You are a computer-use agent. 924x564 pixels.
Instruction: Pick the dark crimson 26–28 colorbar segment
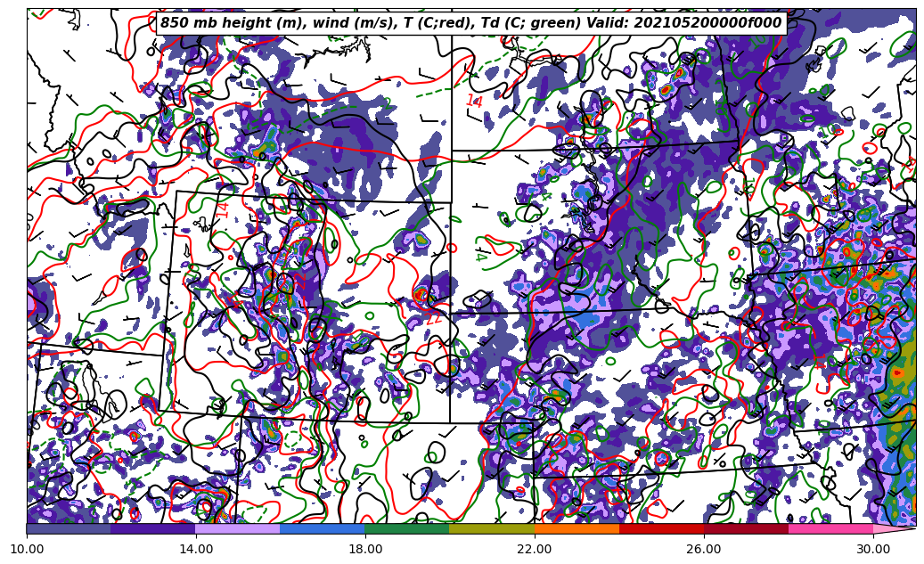746,528
